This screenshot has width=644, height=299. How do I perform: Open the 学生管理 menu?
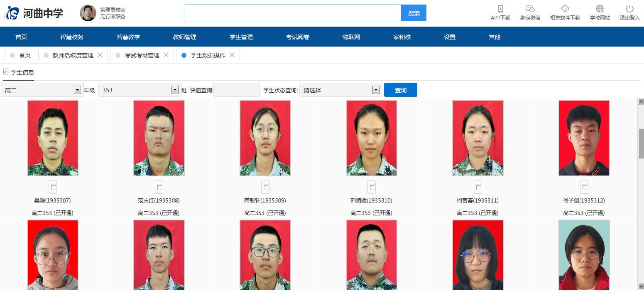point(241,37)
